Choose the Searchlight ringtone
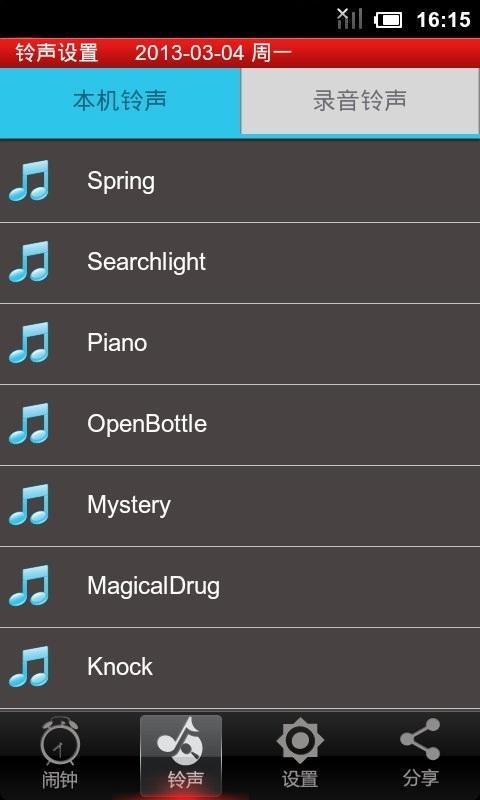The image size is (480, 800). point(240,262)
